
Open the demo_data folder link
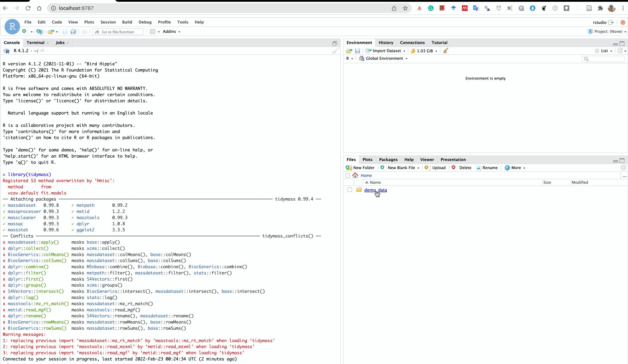coord(375,190)
